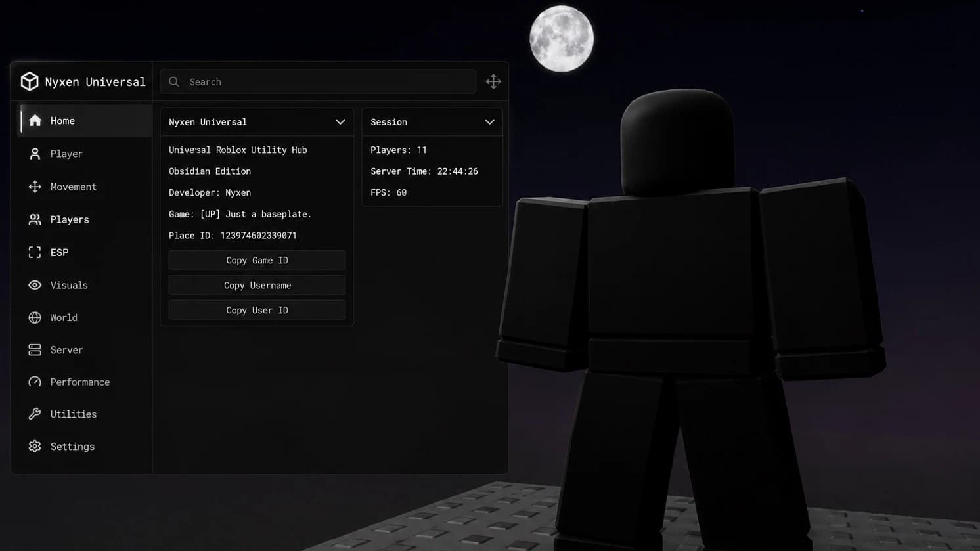Open the Movement tab label
This screenshot has height=551, width=980.
pyautogui.click(x=74, y=187)
